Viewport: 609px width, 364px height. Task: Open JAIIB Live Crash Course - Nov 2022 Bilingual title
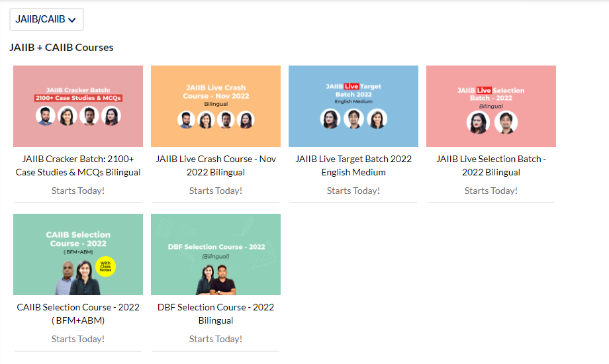(216, 165)
